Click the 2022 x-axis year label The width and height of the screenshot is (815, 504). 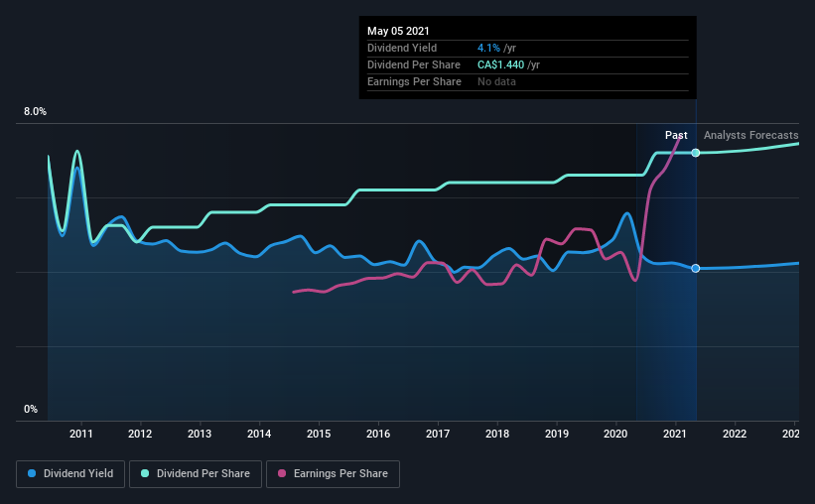(x=735, y=434)
